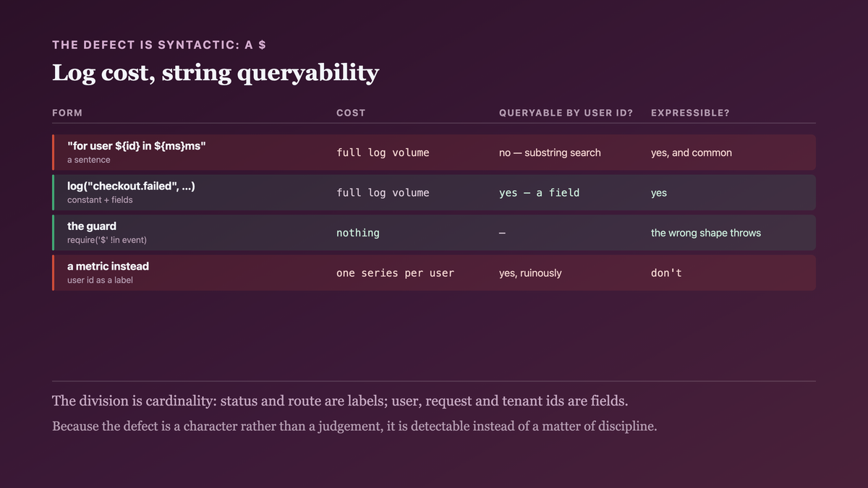Click 'one series per user' cell

point(395,273)
